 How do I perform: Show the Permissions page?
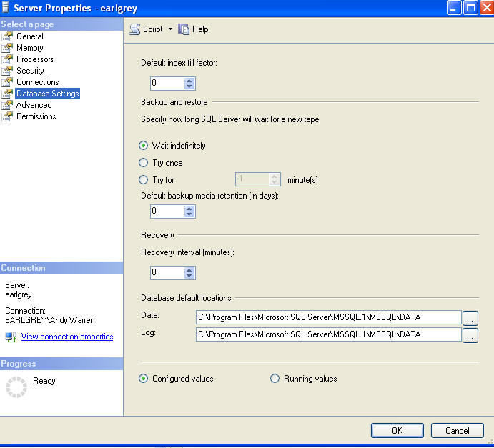(x=36, y=116)
